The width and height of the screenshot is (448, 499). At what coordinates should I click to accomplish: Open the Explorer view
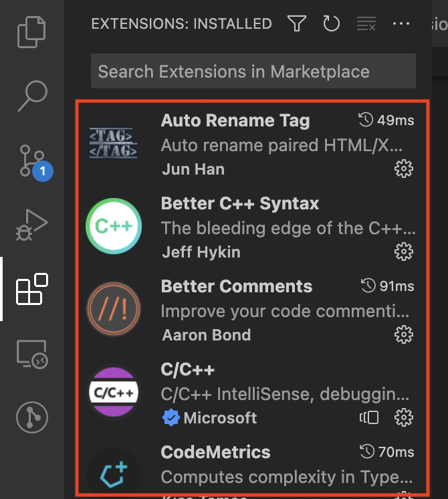pos(32,32)
